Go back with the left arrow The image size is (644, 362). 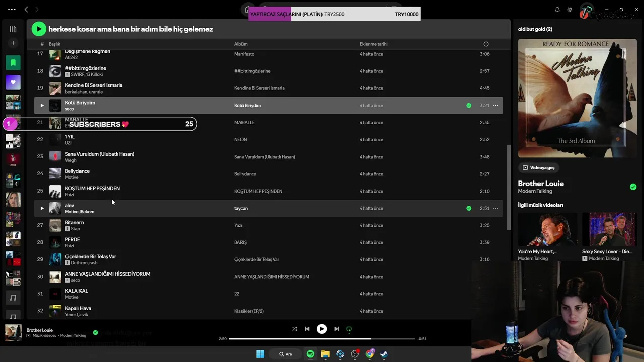click(26, 9)
